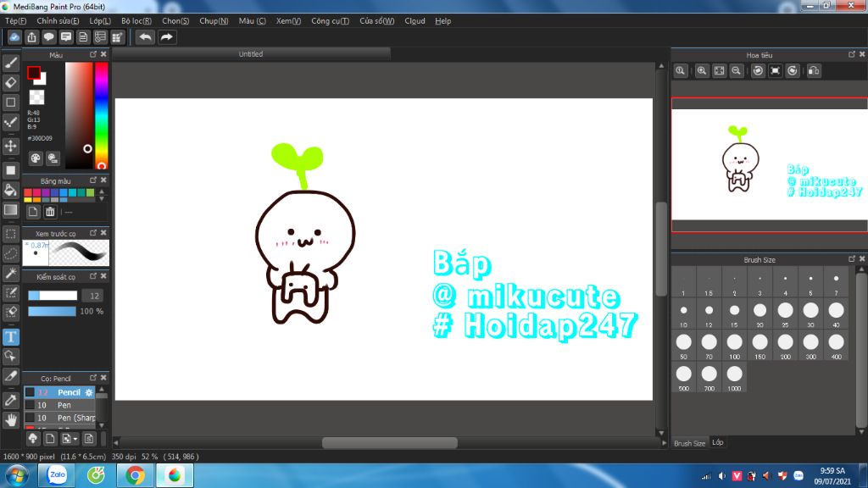Open the Công cụ menu
This screenshot has width=868, height=488.
pos(330,21)
